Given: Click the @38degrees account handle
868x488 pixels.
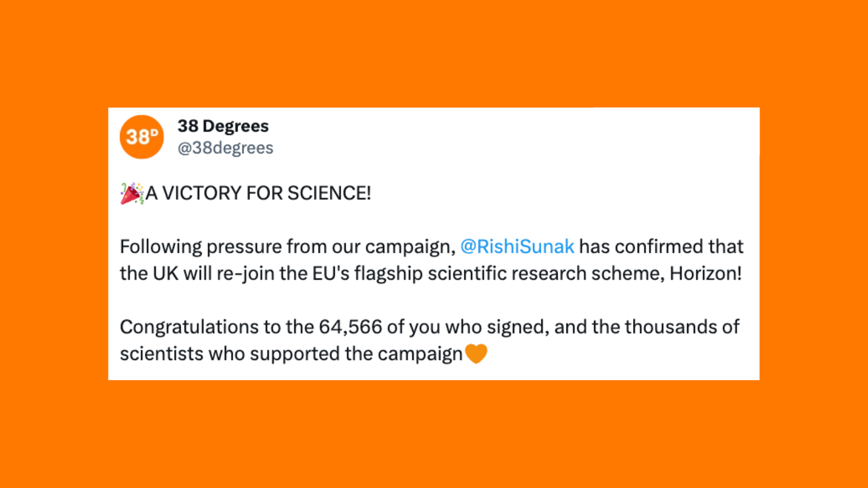Looking at the screenshot, I should pyautogui.click(x=225, y=147).
